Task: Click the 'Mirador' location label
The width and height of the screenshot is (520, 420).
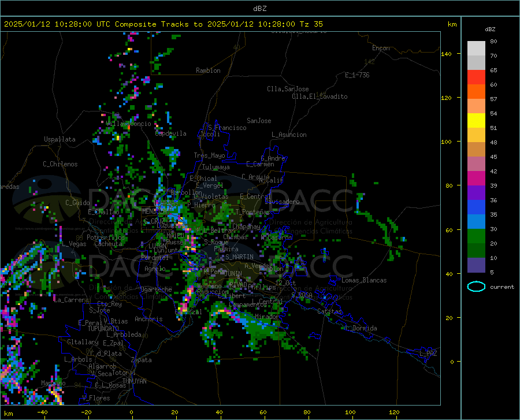Action: tap(267, 317)
